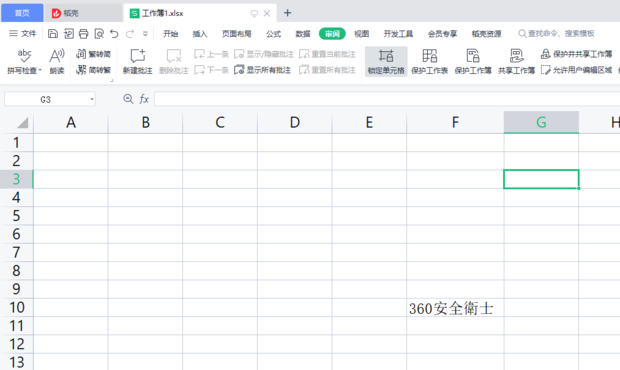Image resolution: width=620 pixels, height=370 pixels.
Task: Switch to the 公式 tab
Action: coord(273,34)
